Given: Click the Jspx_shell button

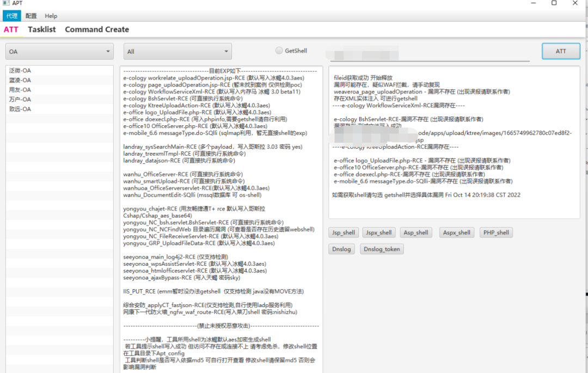Looking at the screenshot, I should (x=378, y=233).
